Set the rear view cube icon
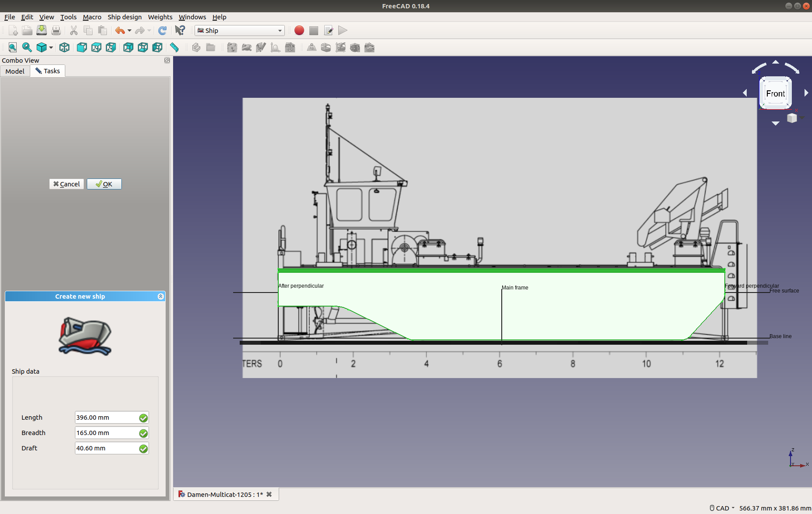The image size is (812, 514). coord(128,47)
